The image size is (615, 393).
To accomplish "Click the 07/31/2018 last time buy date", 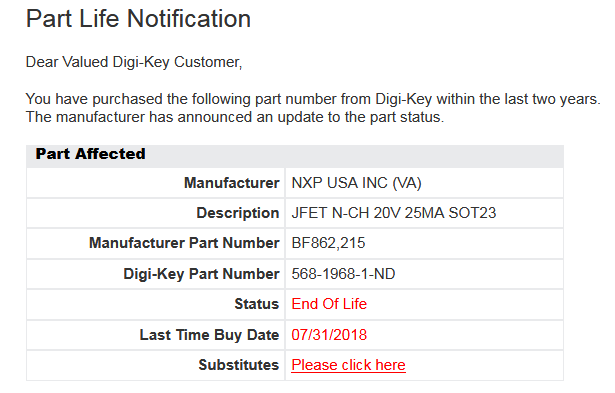I will (329, 335).
